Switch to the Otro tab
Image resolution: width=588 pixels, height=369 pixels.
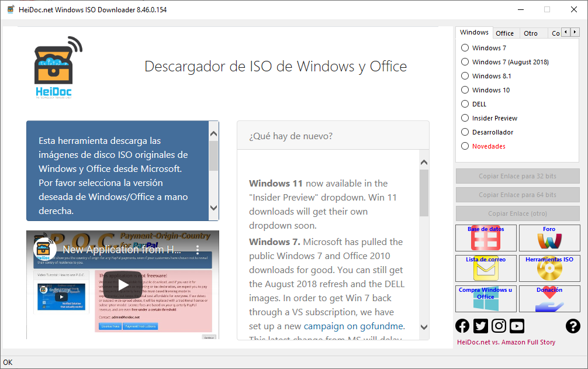coord(531,33)
